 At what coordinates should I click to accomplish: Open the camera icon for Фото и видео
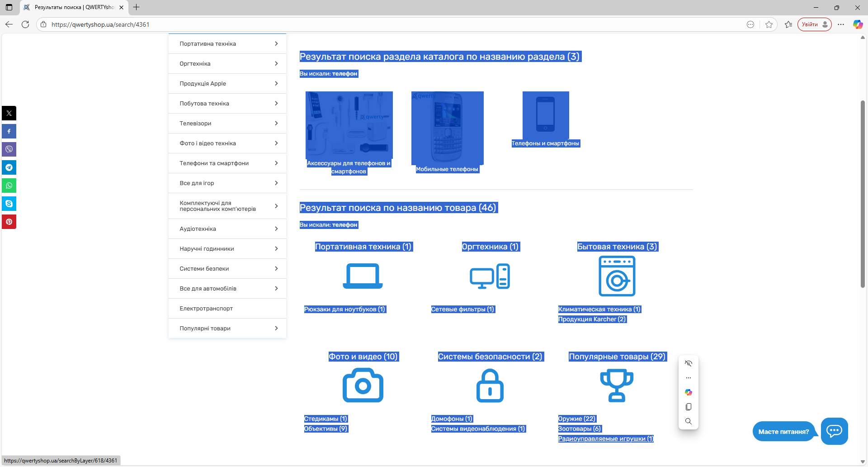pos(363,386)
